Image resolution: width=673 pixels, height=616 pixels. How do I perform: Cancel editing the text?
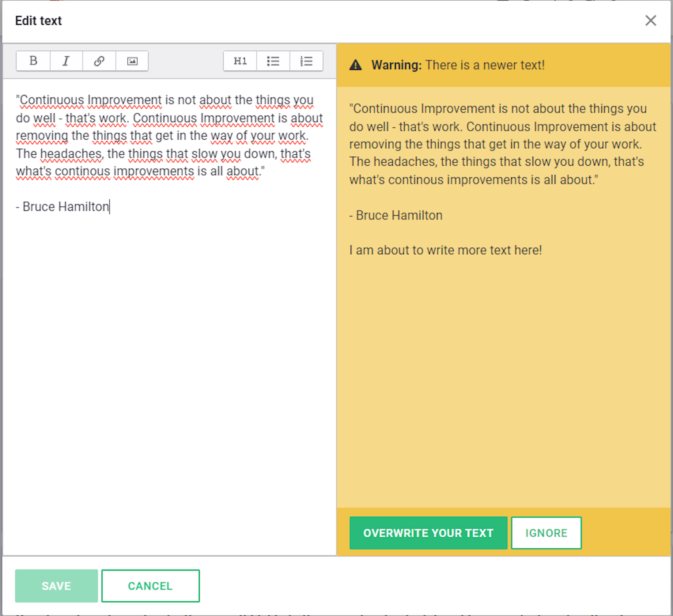pos(150,586)
